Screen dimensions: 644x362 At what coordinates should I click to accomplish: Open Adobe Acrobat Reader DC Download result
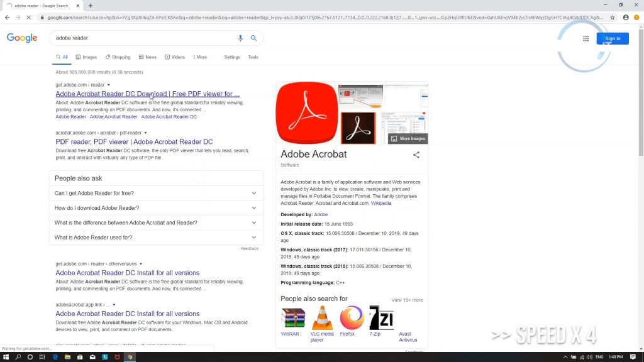pyautogui.click(x=147, y=94)
